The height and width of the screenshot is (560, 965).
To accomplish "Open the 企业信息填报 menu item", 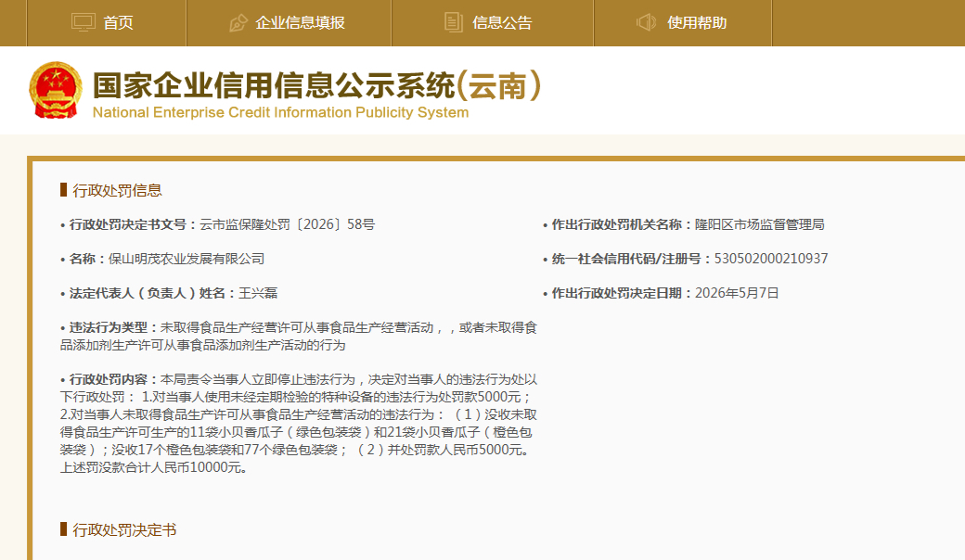I will [300, 23].
